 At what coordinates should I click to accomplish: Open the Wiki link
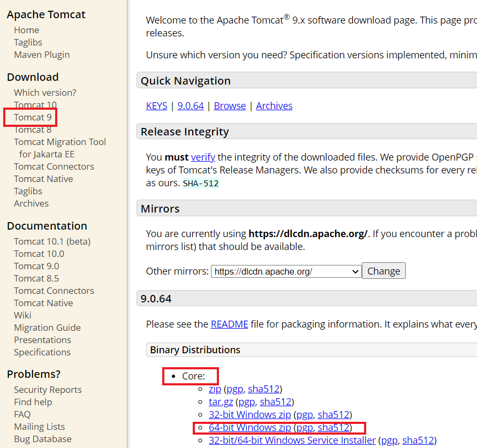(22, 315)
